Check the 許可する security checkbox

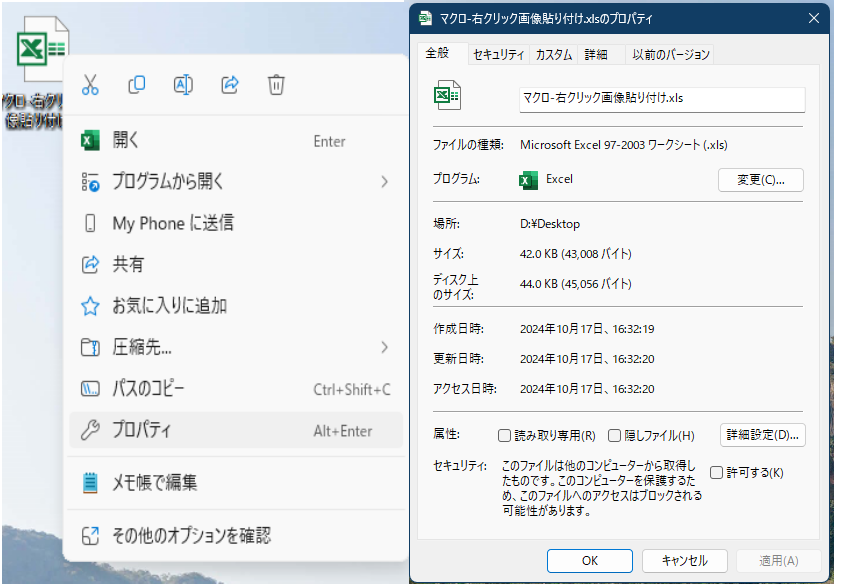[x=716, y=472]
